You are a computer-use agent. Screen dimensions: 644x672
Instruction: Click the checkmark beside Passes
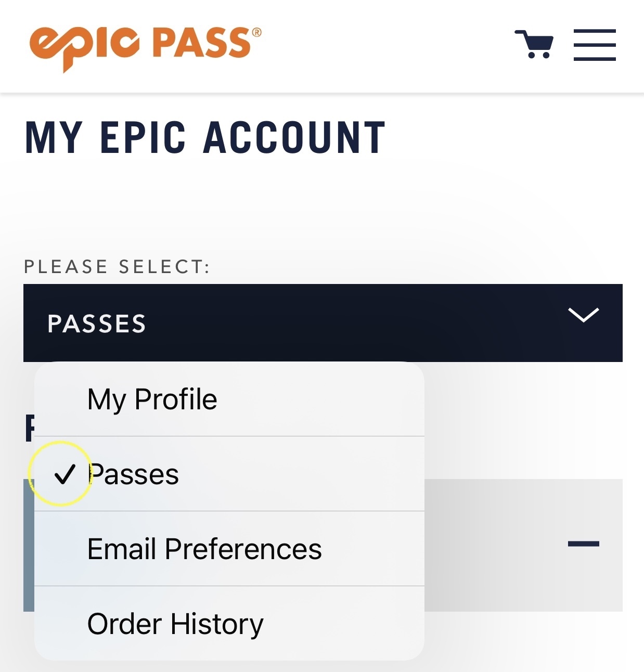pyautogui.click(x=65, y=474)
